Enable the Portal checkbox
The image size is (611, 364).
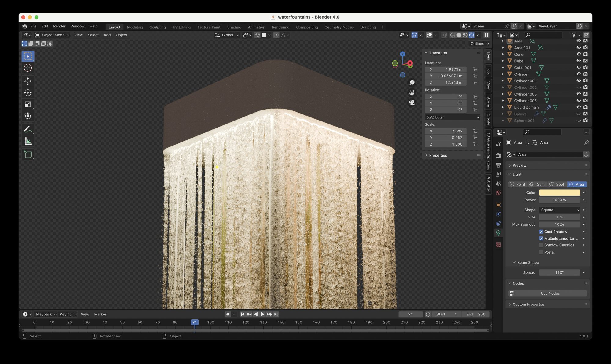pyautogui.click(x=541, y=252)
